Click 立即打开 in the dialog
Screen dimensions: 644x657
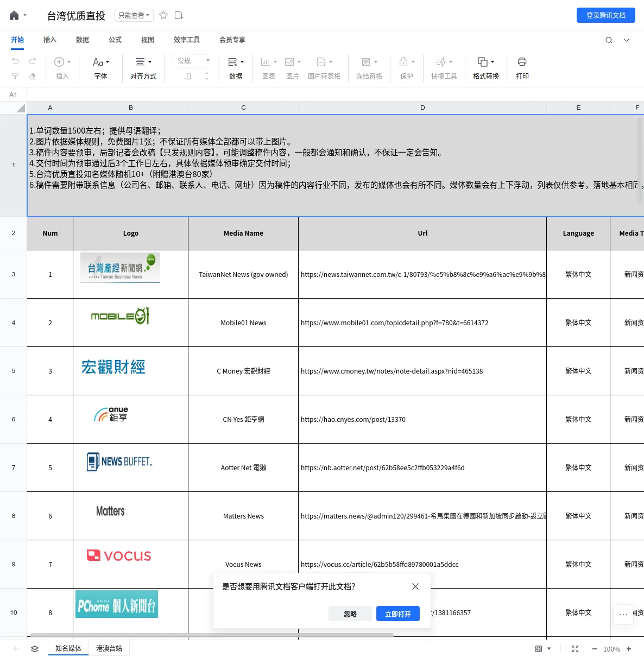click(398, 614)
